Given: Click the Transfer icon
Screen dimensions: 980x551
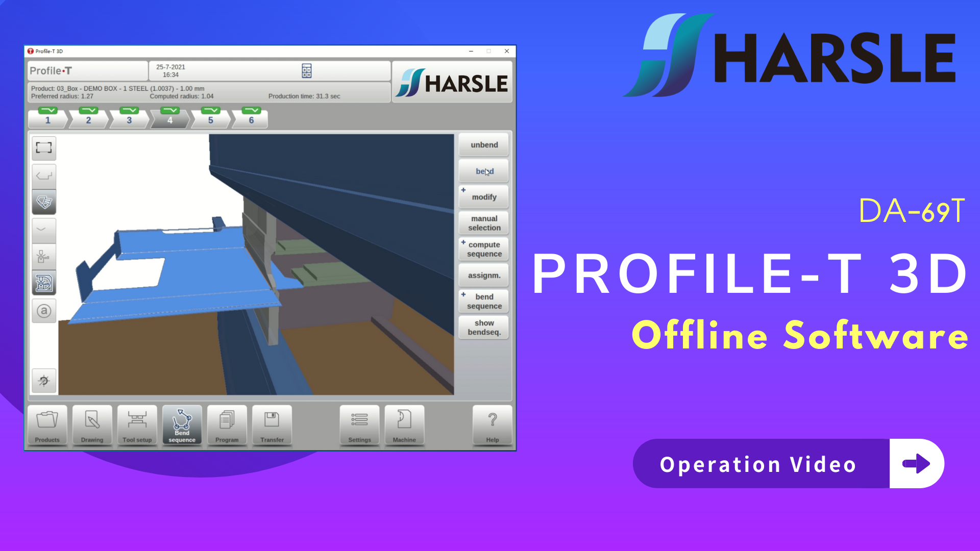Looking at the screenshot, I should pos(271,425).
